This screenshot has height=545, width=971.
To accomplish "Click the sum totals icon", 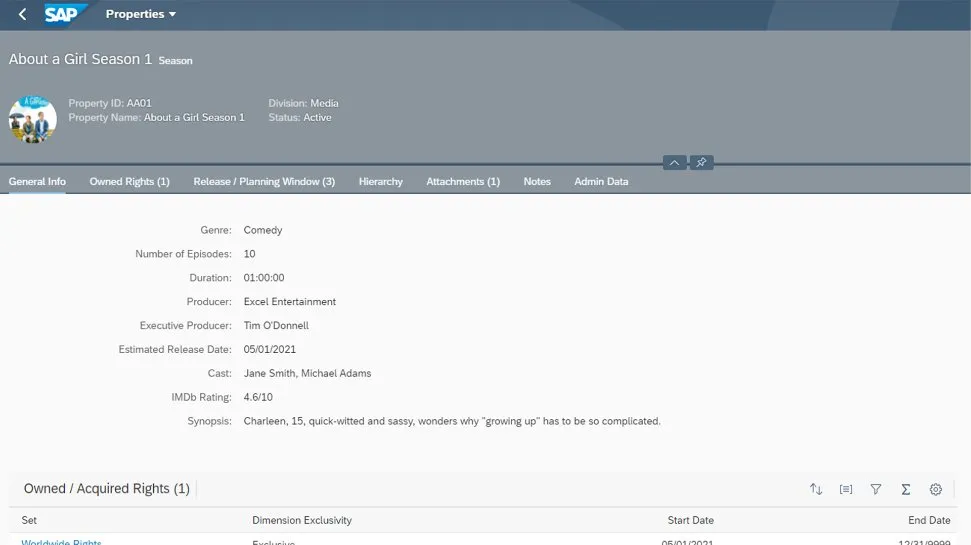I will point(906,489).
